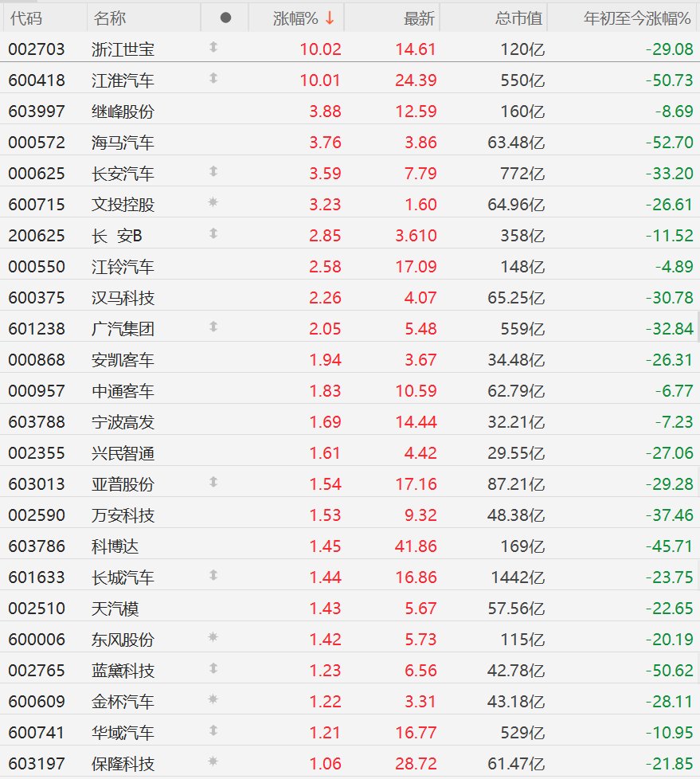Click stock name 中通客车
The image size is (700, 779).
(123, 391)
